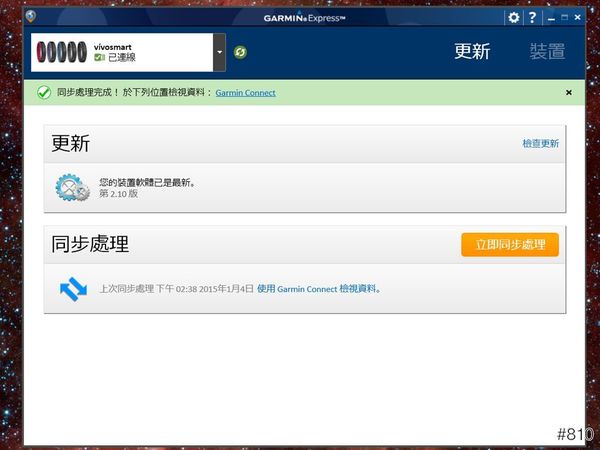Switch to the 更新 tab

[x=472, y=51]
